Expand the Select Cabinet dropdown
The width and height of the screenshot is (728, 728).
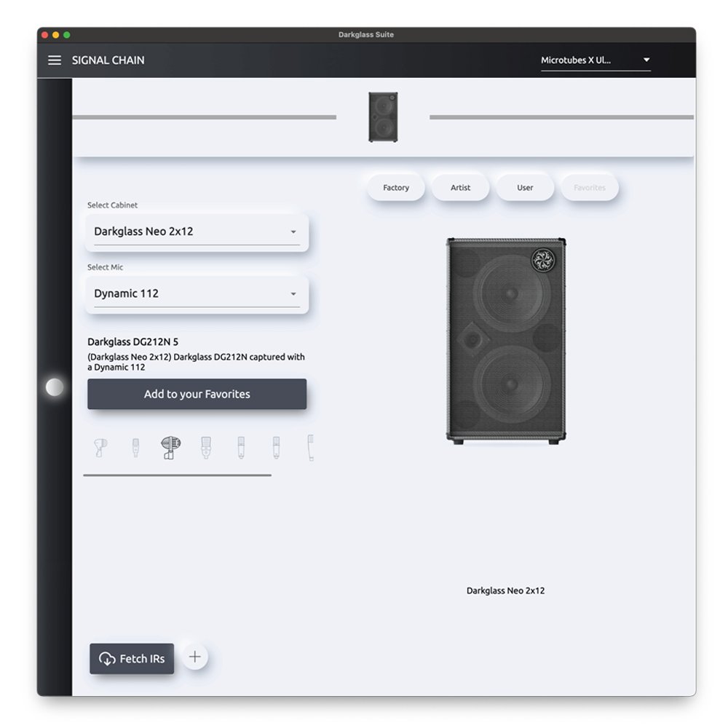coord(197,232)
